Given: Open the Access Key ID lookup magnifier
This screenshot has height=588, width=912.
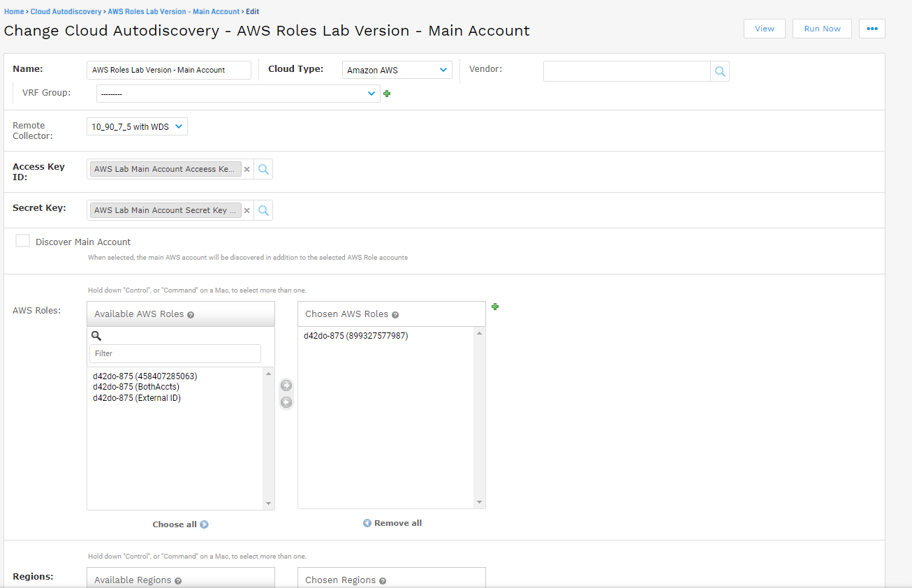Looking at the screenshot, I should tap(263, 169).
